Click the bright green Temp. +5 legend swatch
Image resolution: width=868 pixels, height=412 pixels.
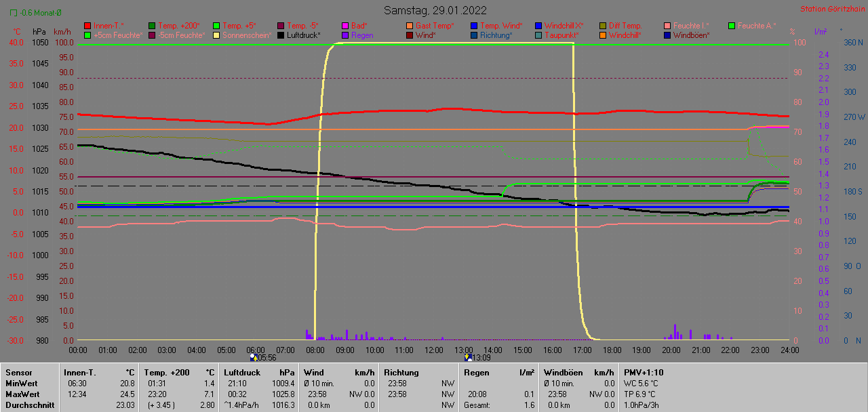pyautogui.click(x=216, y=26)
